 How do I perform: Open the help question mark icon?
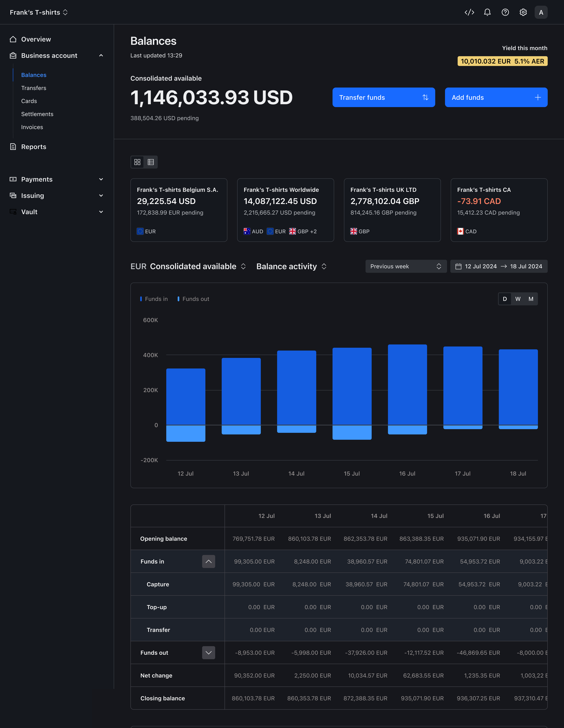click(505, 12)
